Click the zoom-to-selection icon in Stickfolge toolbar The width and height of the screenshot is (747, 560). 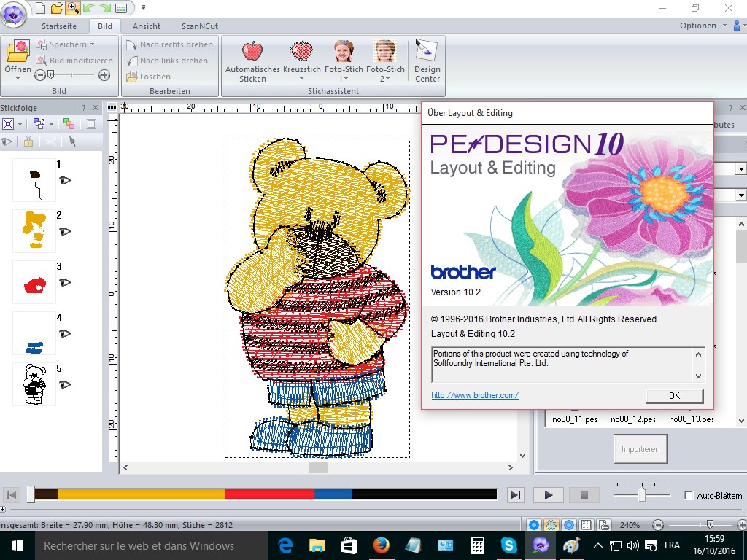tap(8, 124)
